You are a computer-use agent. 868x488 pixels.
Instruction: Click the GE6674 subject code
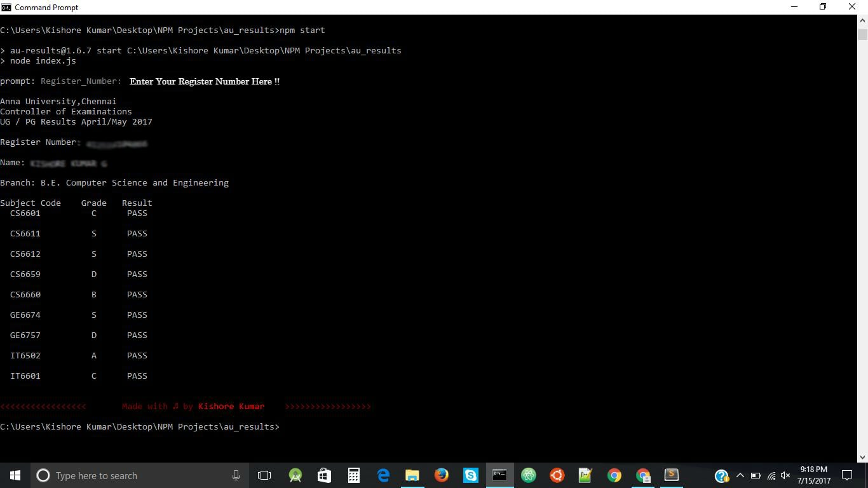[x=25, y=315]
